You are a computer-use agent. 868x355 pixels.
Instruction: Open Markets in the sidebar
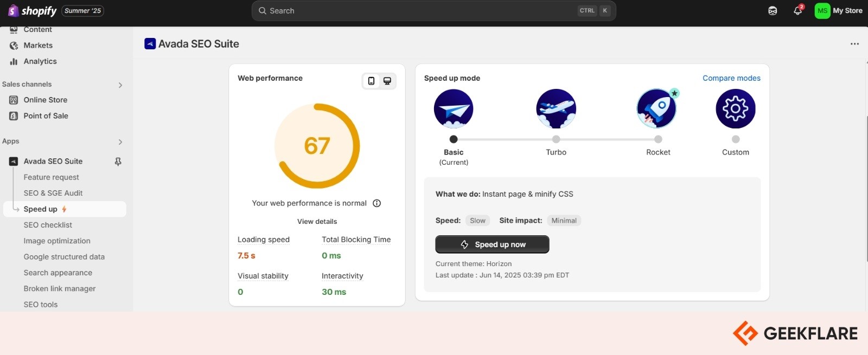(38, 46)
